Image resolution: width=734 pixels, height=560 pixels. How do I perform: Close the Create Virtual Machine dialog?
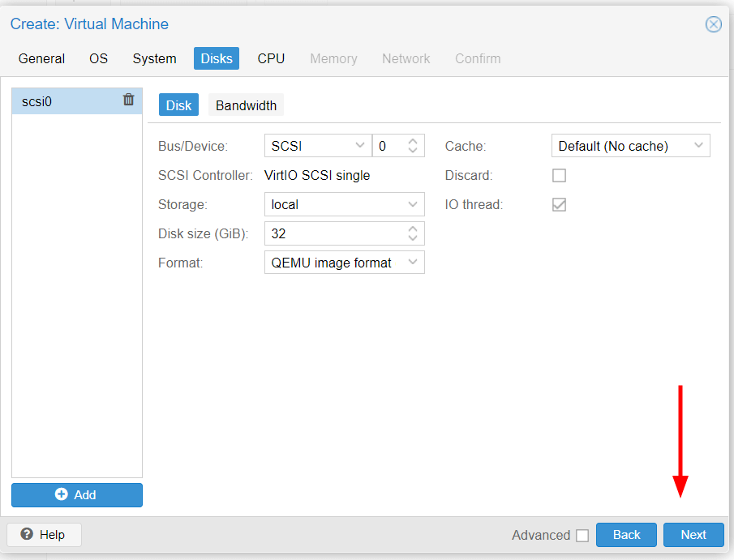point(714,24)
